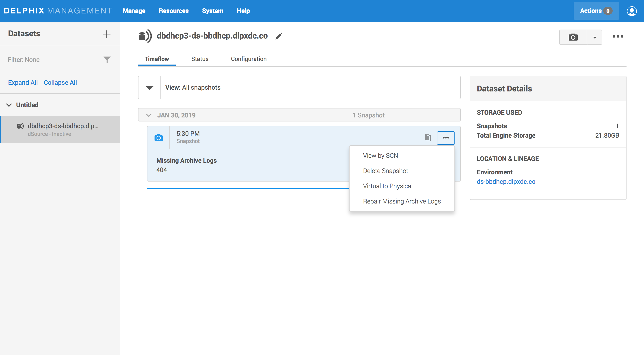This screenshot has width=644, height=355.
Task: Choose Delete Snapshot from context menu
Action: 385,171
